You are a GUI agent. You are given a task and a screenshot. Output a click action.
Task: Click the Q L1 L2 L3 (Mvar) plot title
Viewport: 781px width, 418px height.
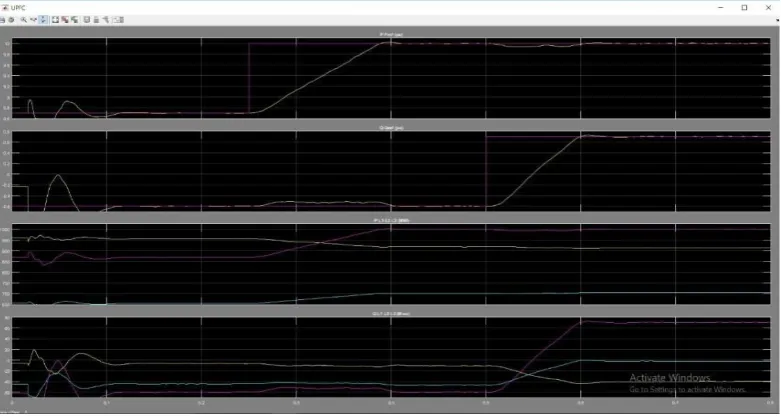click(x=391, y=314)
